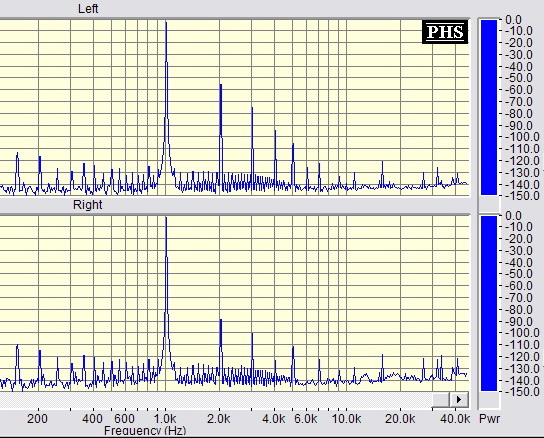Select the 3k harmonic peak in Left plot
The width and height of the screenshot is (544, 438).
coord(252,146)
